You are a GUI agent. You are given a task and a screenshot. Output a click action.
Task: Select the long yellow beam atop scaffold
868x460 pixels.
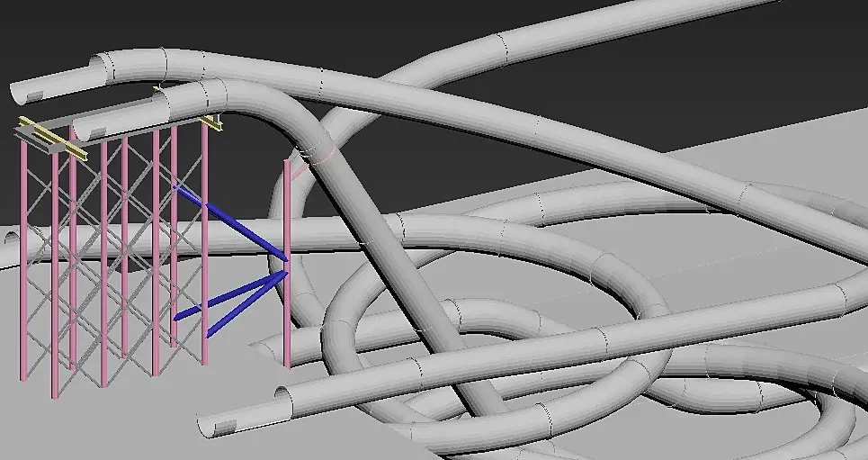pyautogui.click(x=53, y=140)
